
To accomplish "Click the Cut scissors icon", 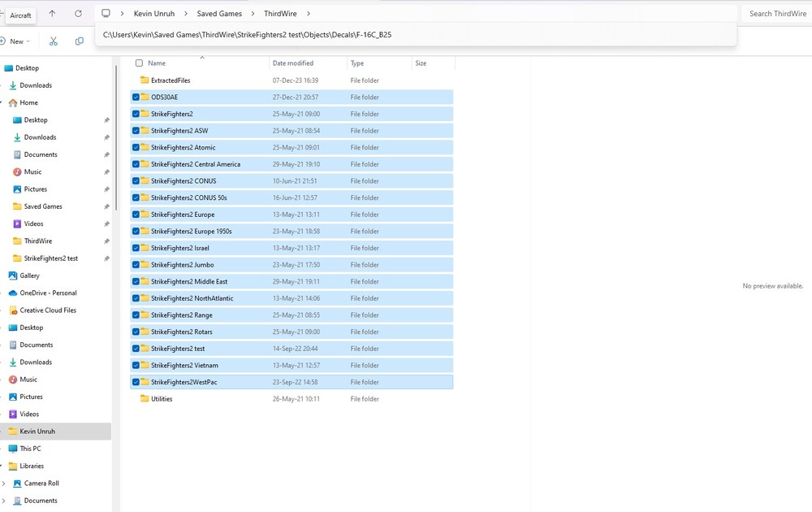I will [54, 41].
